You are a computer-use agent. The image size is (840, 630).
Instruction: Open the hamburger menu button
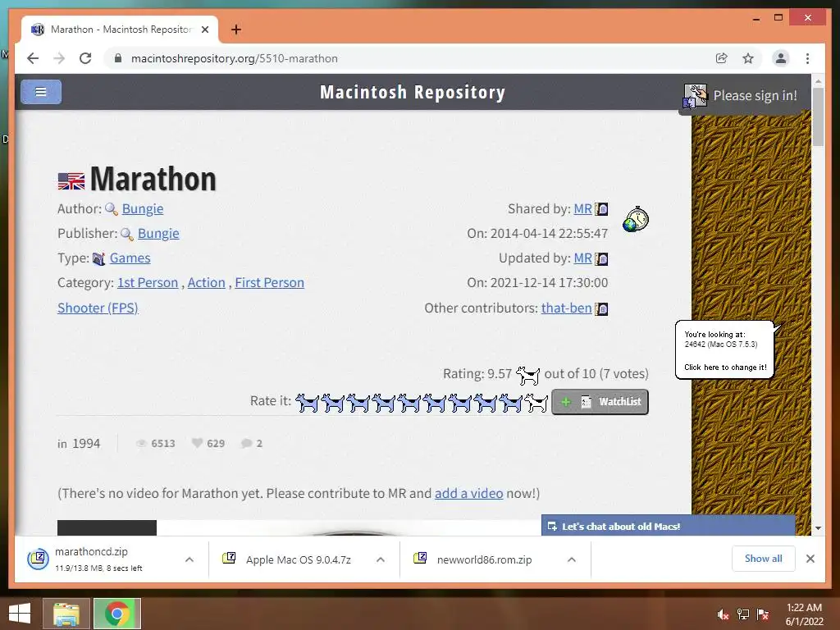tap(41, 92)
